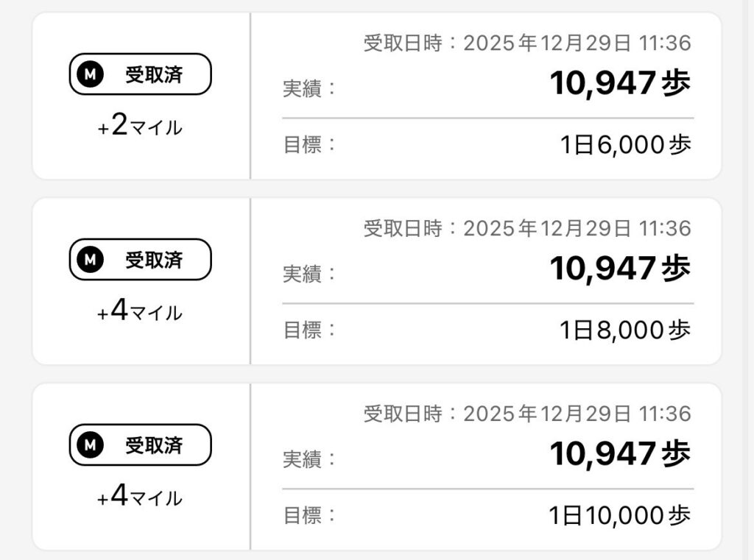Click the M coin icon in the 6,000歩 card
This screenshot has width=754, height=560.
tap(90, 75)
